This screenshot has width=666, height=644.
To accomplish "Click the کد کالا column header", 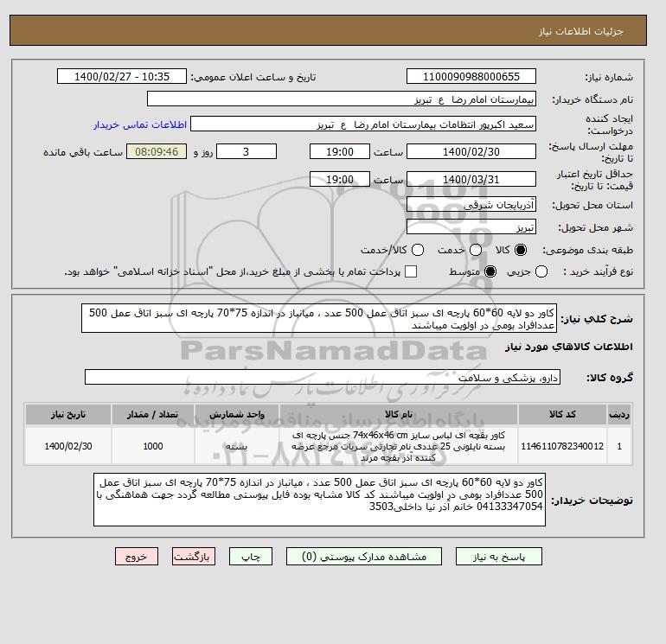I will [x=562, y=414].
